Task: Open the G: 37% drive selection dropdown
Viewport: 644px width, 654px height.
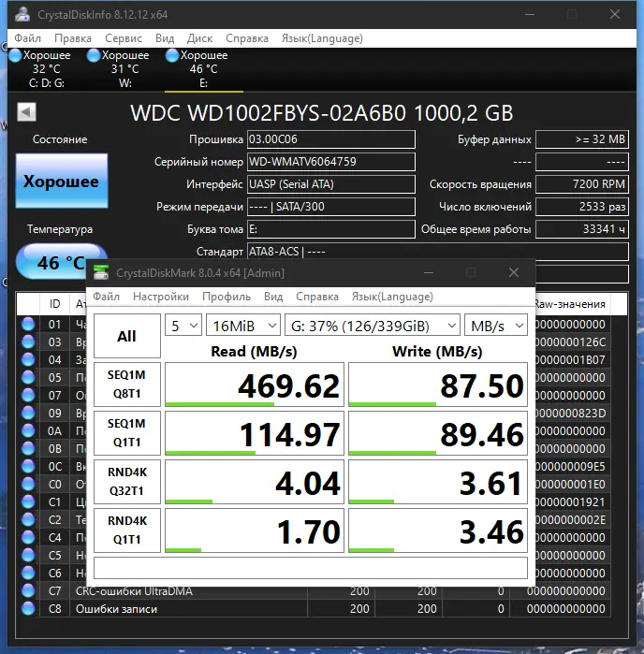Action: 373,326
